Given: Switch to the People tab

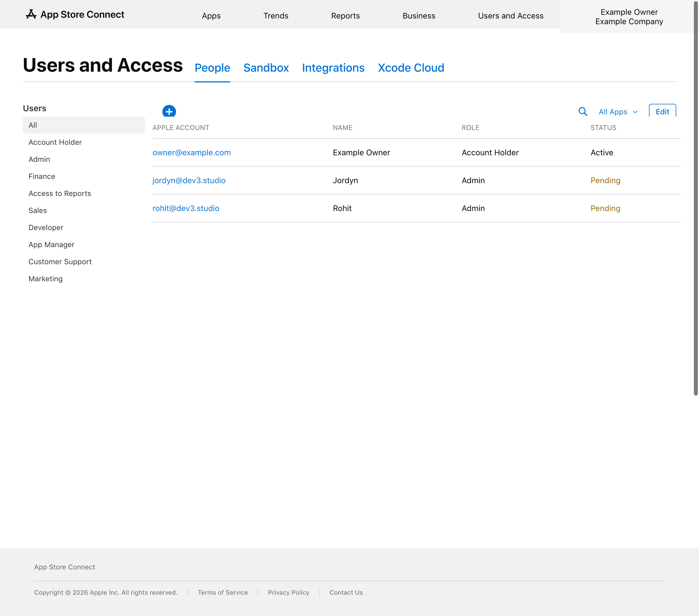Looking at the screenshot, I should pyautogui.click(x=212, y=68).
